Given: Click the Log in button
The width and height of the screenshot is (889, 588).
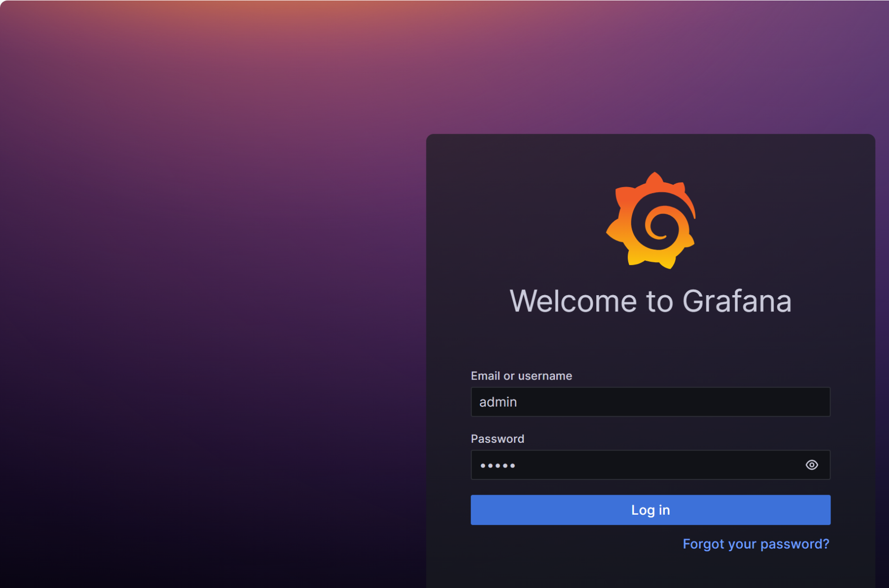Looking at the screenshot, I should (651, 510).
